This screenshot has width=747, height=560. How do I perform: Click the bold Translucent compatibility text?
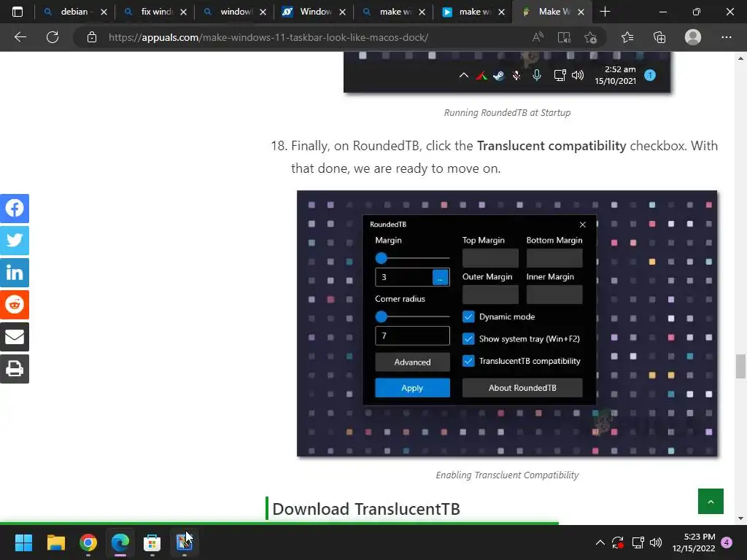pos(551,146)
